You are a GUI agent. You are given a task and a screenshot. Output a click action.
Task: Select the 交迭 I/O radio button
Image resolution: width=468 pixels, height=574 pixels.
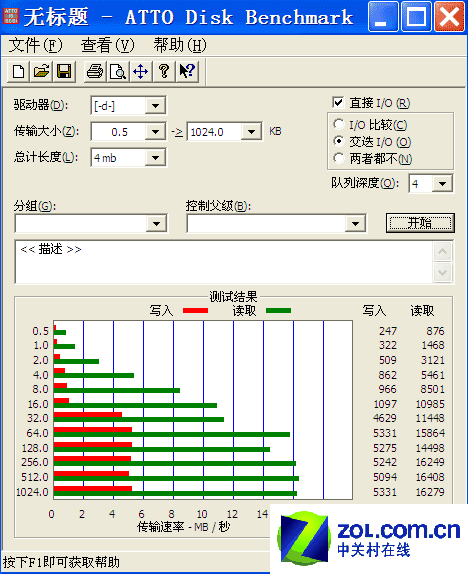tap(339, 141)
